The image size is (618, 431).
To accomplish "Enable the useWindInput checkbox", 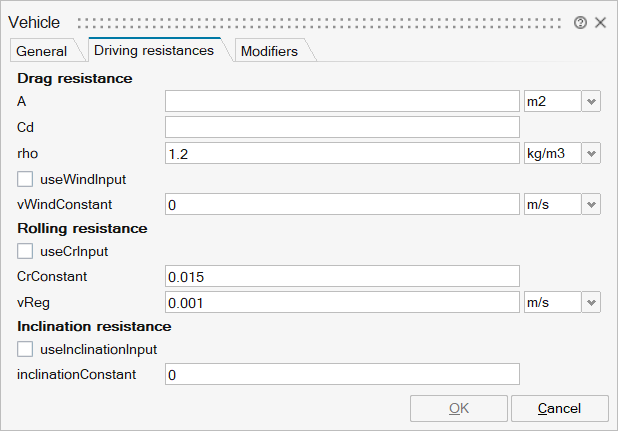I will coord(26,179).
